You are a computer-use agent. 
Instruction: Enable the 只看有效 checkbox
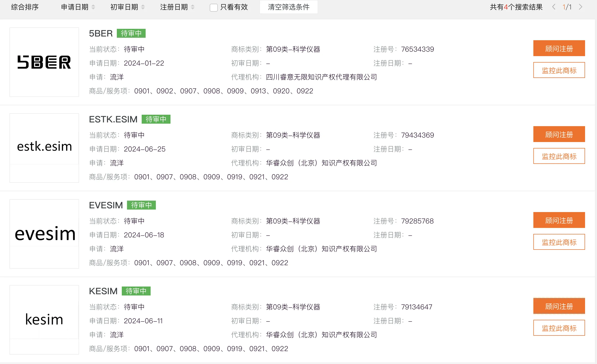(x=213, y=7)
